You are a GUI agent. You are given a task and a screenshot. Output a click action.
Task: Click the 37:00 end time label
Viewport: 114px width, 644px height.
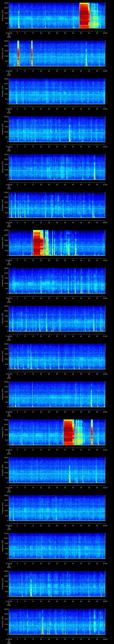[105, 563]
